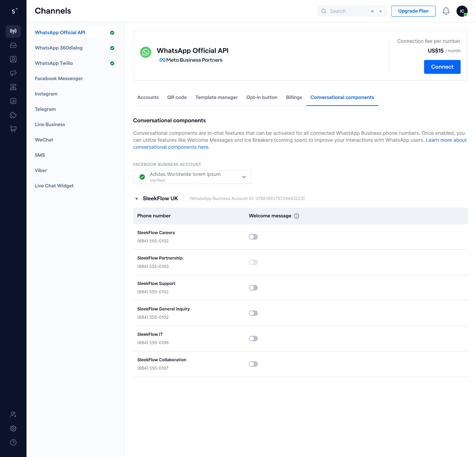Click the Phone number column header
The width and height of the screenshot is (476, 457).
pos(154,216)
